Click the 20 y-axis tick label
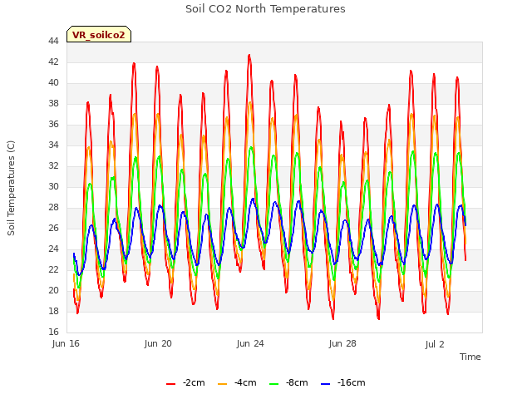The width and height of the screenshot is (532, 399). click(x=53, y=290)
